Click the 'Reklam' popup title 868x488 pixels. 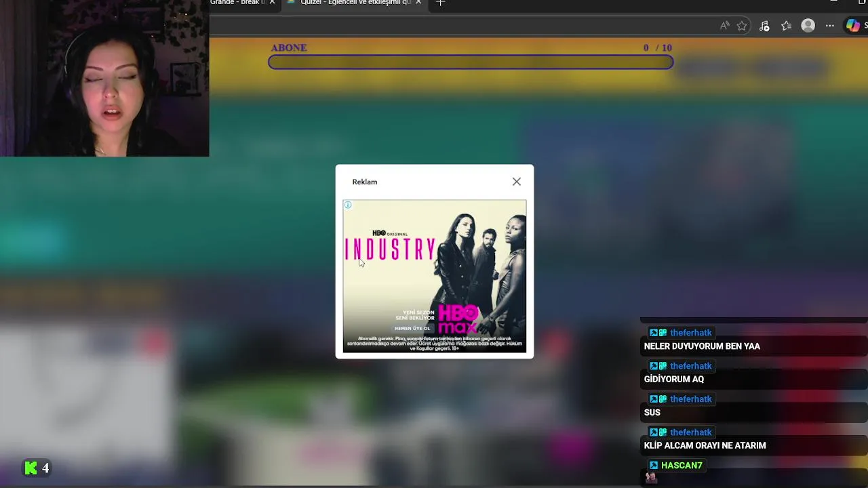(365, 182)
